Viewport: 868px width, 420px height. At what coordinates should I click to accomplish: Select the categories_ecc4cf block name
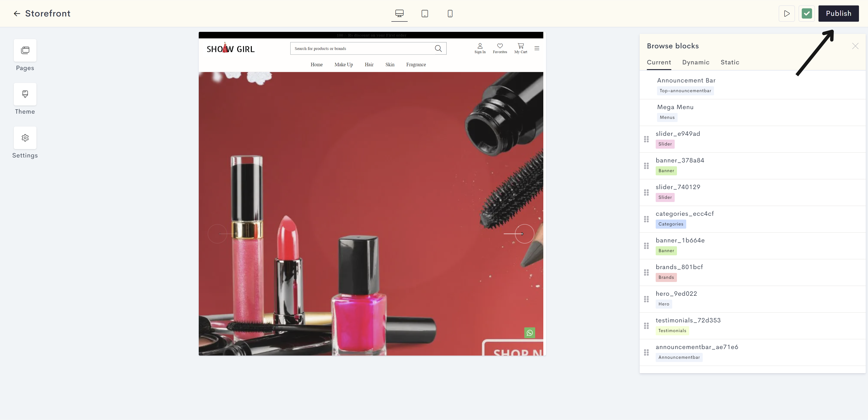(x=684, y=214)
